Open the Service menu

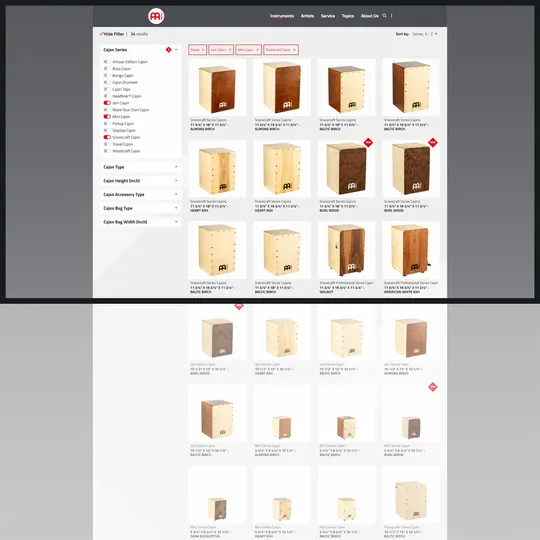(328, 16)
